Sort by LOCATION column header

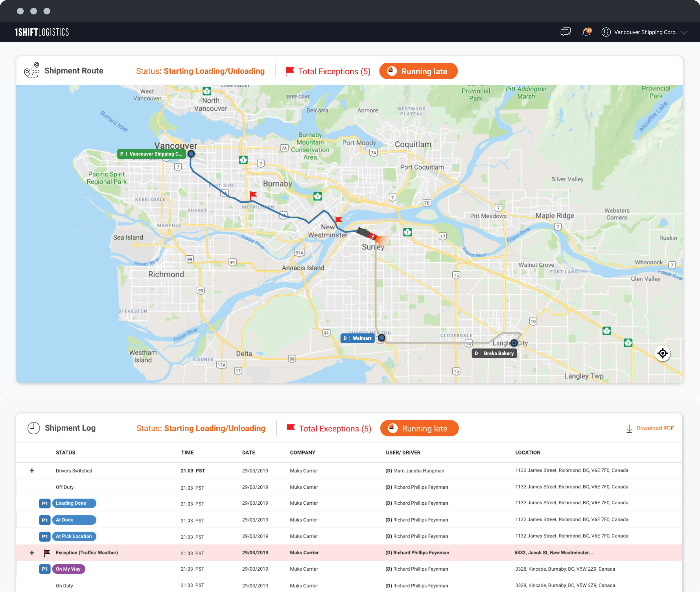click(x=528, y=452)
